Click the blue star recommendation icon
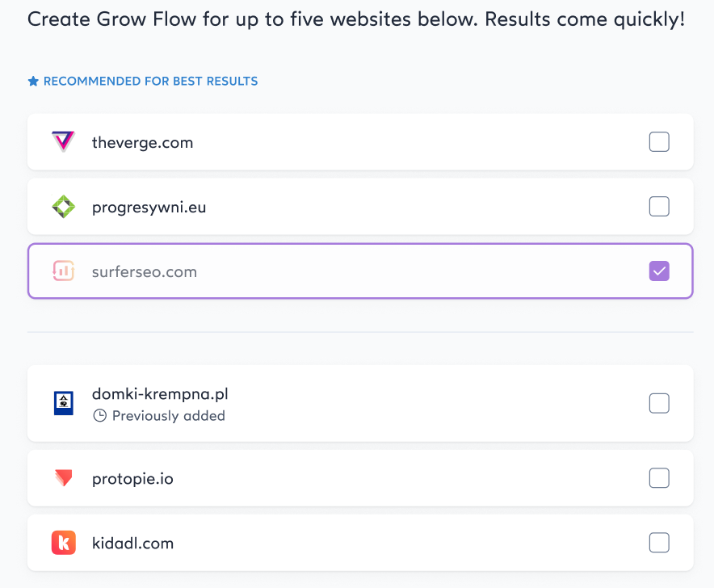The height and width of the screenshot is (588, 714). pos(33,81)
